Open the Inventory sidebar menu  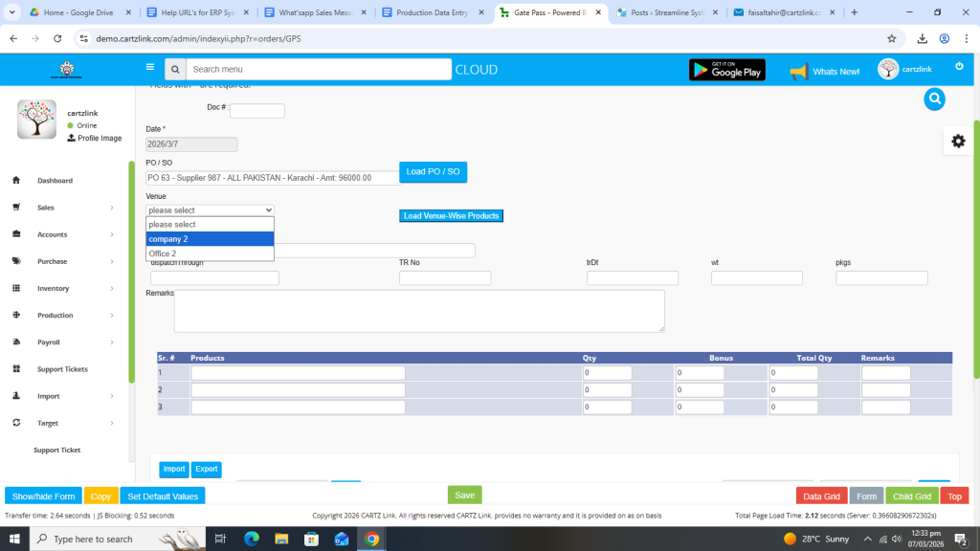[53, 288]
